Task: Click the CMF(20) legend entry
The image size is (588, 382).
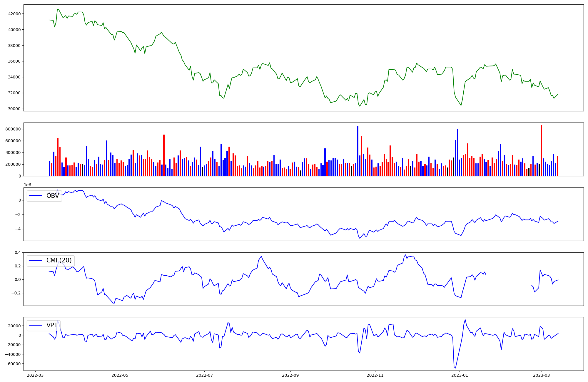Action: click(59, 260)
